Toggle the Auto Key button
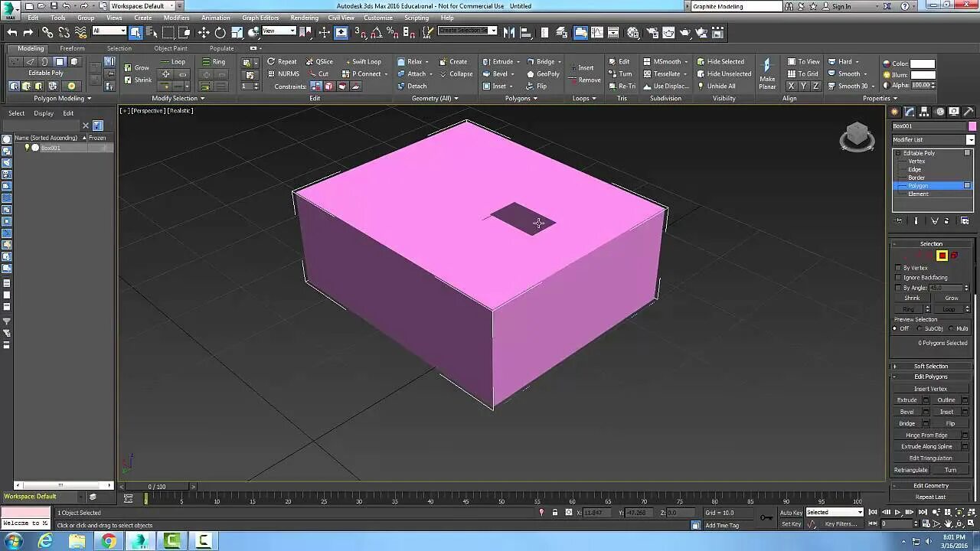The width and height of the screenshot is (980, 551). pyautogui.click(x=791, y=512)
